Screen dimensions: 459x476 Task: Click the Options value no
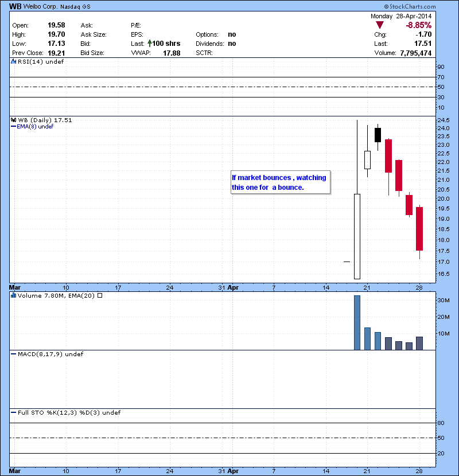click(232, 34)
